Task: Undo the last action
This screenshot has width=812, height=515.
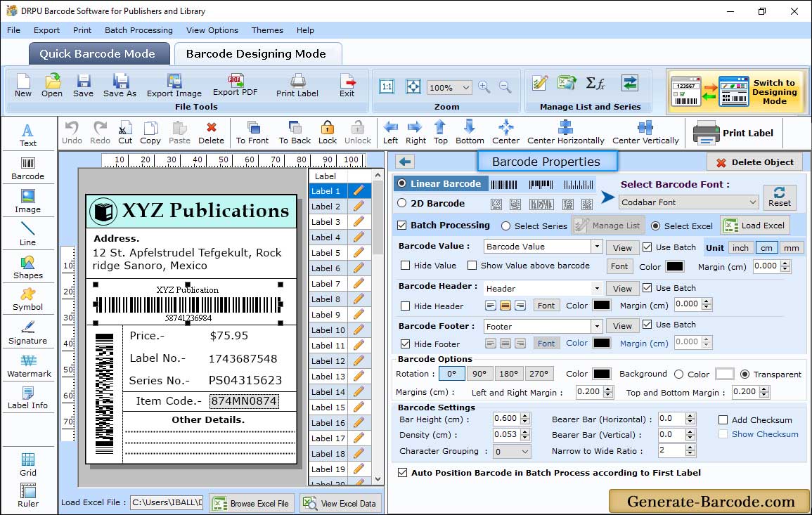Action: click(72, 133)
